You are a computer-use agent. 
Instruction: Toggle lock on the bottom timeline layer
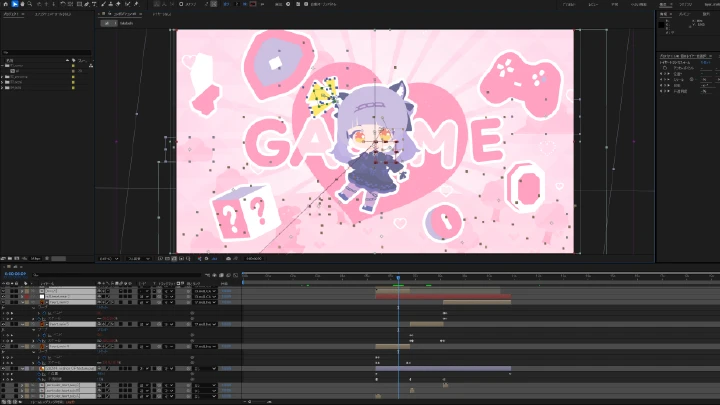[x=17, y=396]
